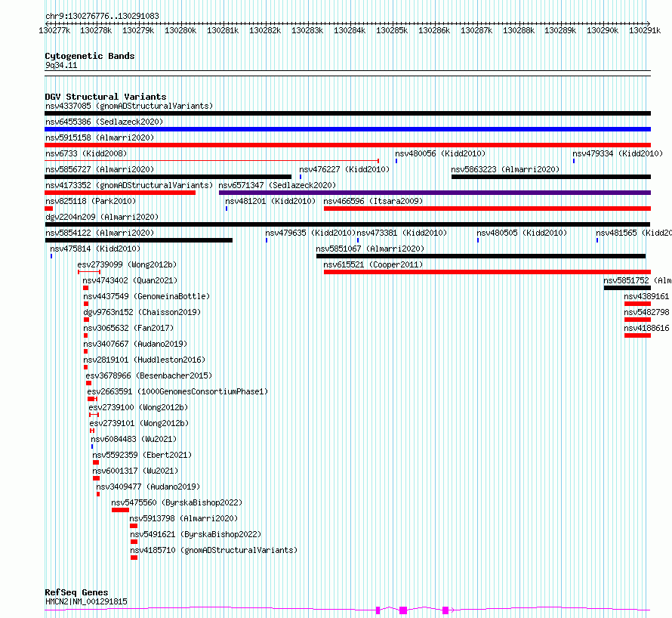
Task: Click nsv5851752 variant label
Action: click(637, 280)
